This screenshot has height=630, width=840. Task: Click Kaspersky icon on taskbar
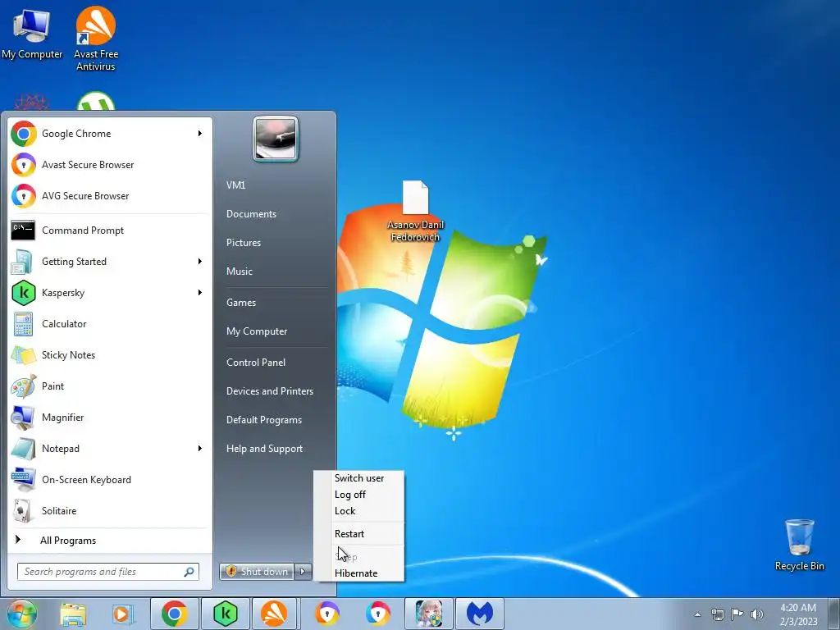tap(225, 614)
